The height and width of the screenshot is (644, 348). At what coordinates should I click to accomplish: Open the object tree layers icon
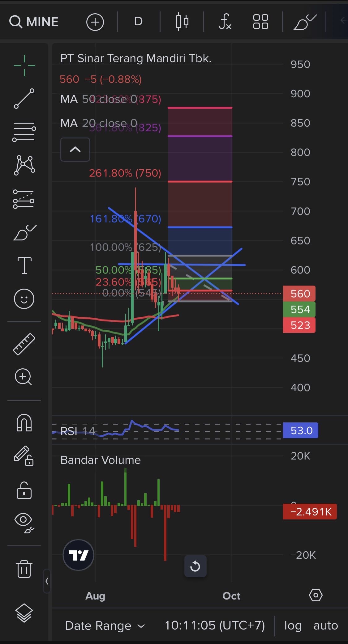[24, 613]
